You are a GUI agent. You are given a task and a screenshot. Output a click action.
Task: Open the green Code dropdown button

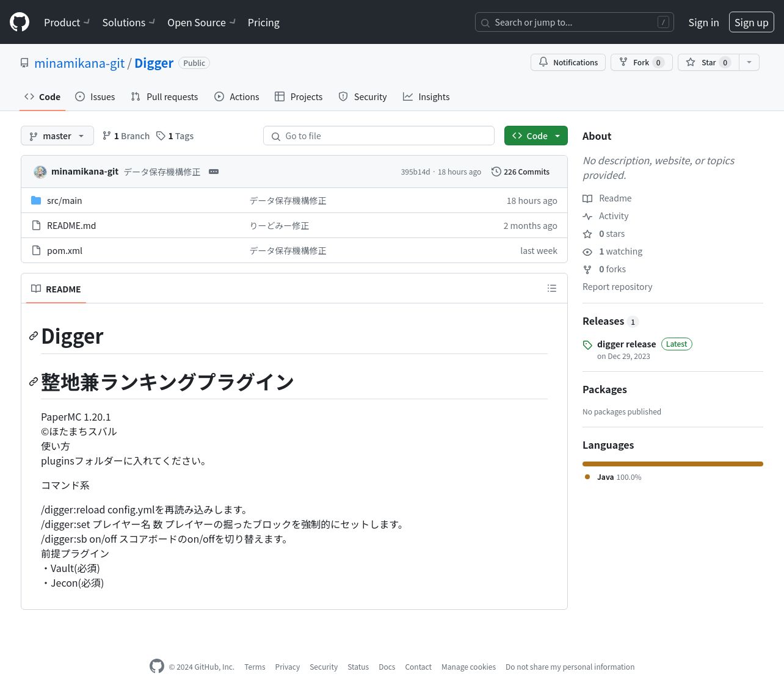coord(536,136)
